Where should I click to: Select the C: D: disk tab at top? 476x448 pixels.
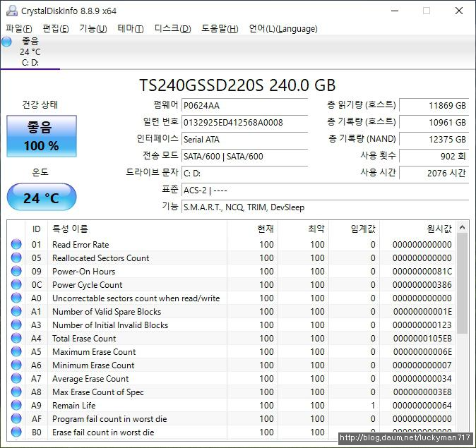pyautogui.click(x=30, y=52)
